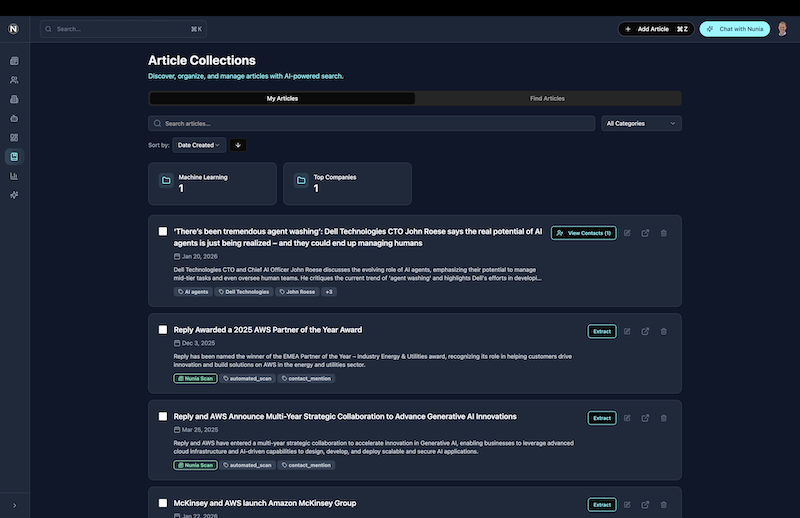Open 'Reply Awarded a 2025 AWS Partner' title
This screenshot has width=800, height=518.
(268, 330)
